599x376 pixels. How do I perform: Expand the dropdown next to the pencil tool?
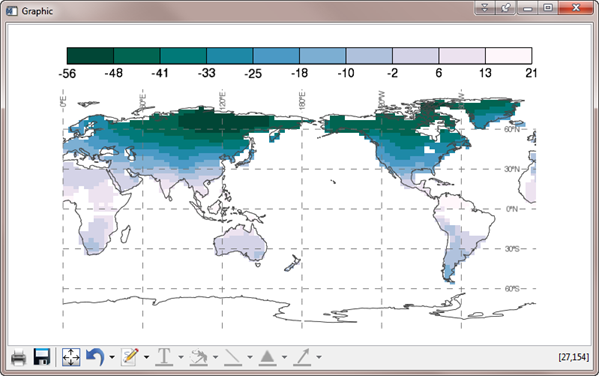point(146,357)
